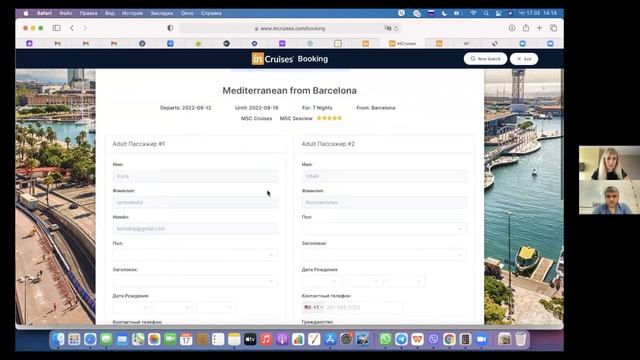Click the Exit button
Viewport: 640px width, 360px height.
tap(524, 59)
